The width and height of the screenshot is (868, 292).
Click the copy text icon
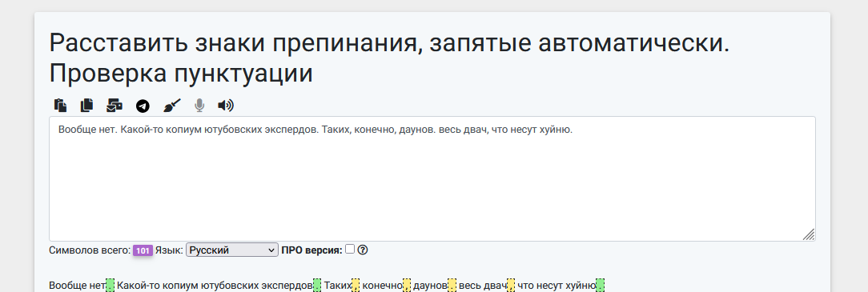point(87,105)
